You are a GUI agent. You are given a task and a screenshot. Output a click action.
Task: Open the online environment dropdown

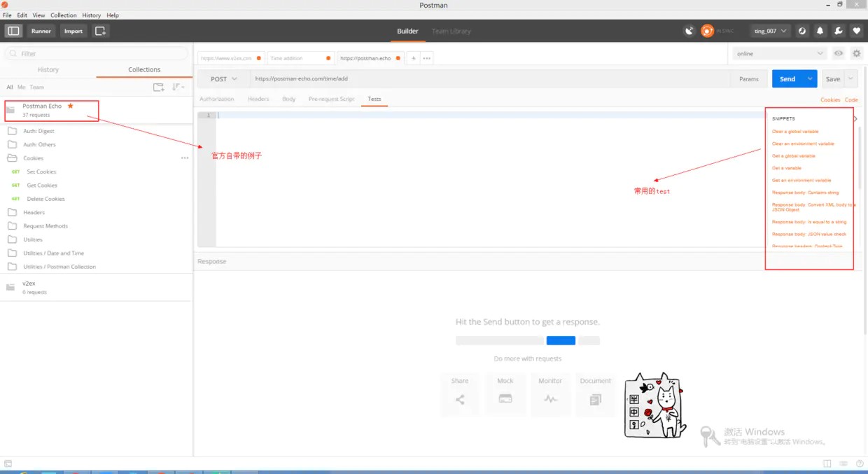[x=780, y=53]
